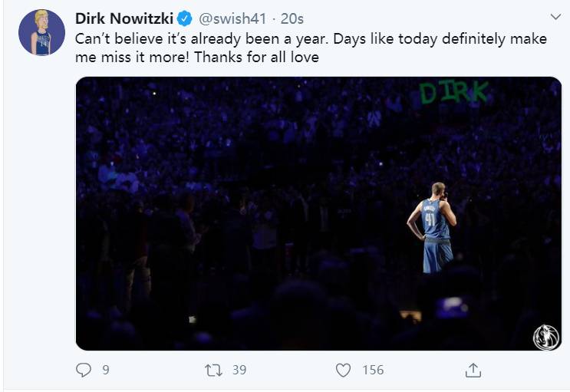Open the Dirk Nowitzki display name link
570x392 pixels.
124,18
